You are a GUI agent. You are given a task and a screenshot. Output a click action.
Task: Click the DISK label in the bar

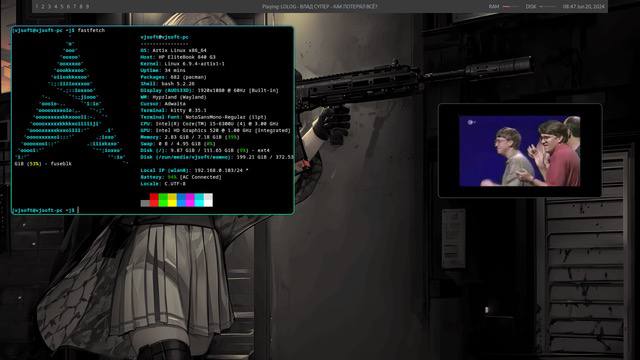[531, 7]
